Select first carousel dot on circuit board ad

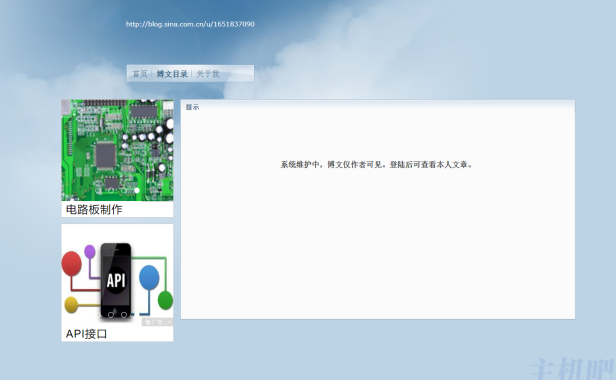pyautogui.click(x=99, y=191)
